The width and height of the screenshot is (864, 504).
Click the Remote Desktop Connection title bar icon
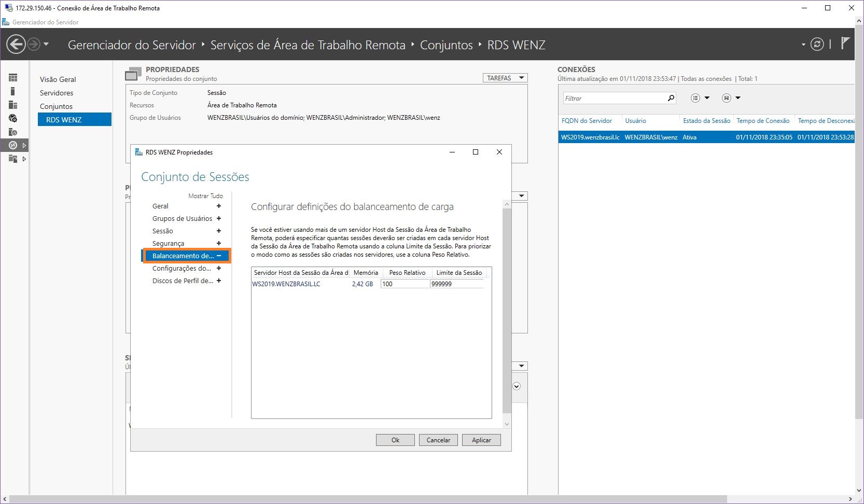coord(8,8)
